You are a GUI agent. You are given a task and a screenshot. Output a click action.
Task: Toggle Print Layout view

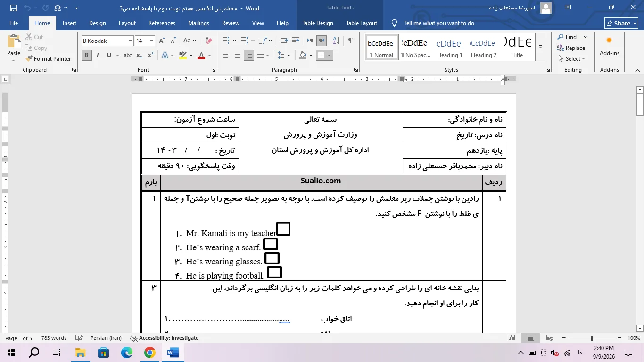click(531, 338)
